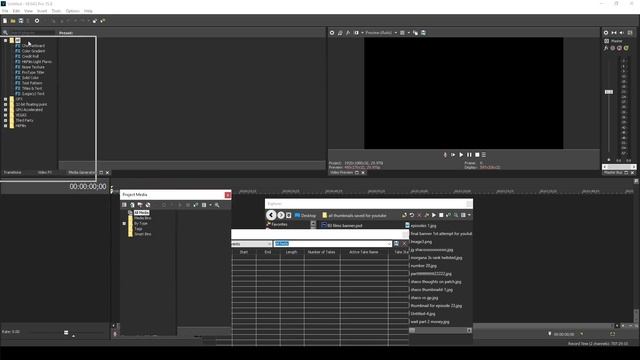This screenshot has width=640, height=360.
Task: Solo the Master bus
Action: (x=626, y=48)
